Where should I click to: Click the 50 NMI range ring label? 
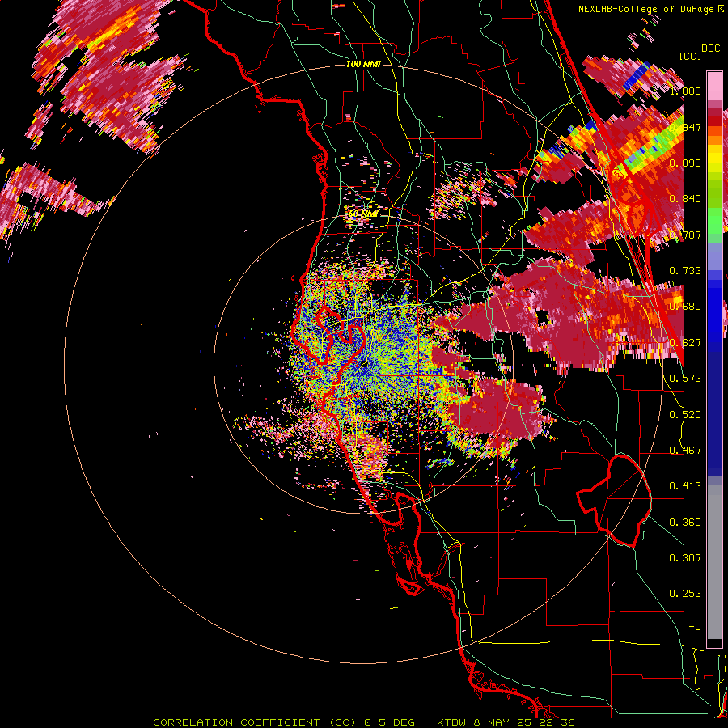click(x=363, y=214)
